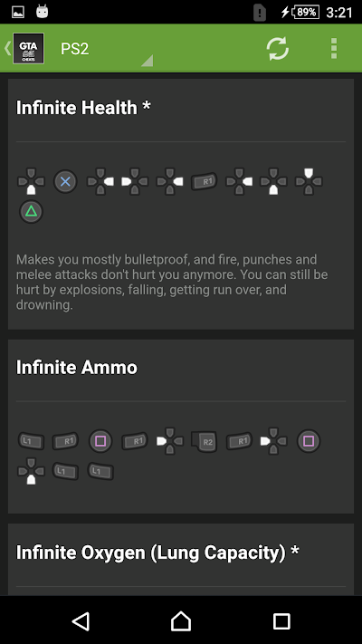
Task: Open the Infinite Oxygen (Lung Capacity) card
Action: click(x=181, y=560)
